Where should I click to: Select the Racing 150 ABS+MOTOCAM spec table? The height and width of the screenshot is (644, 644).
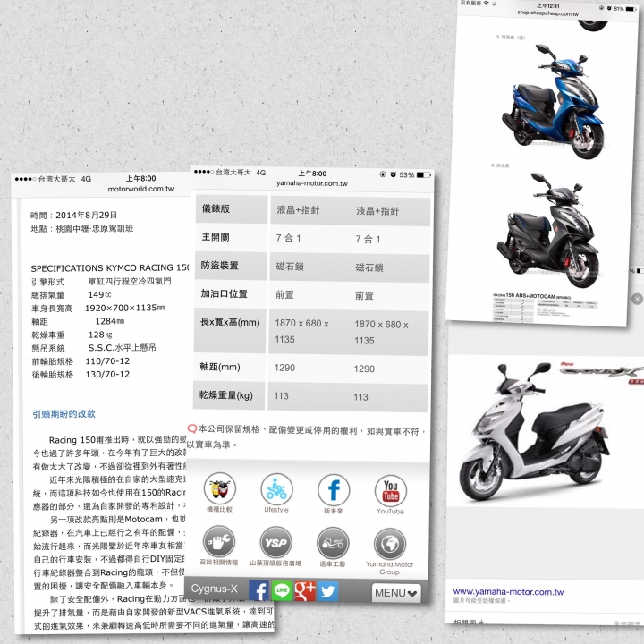point(545,308)
